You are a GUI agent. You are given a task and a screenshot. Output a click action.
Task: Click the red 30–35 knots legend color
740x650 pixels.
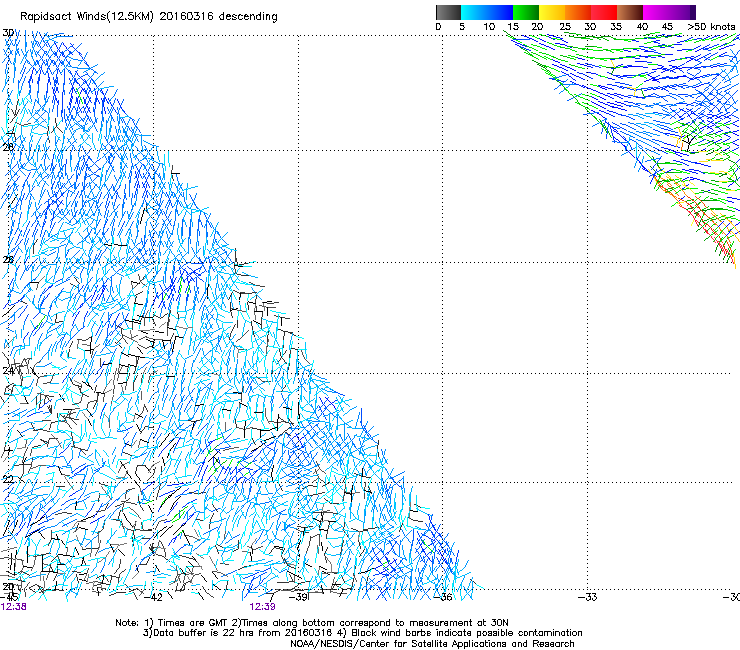(x=604, y=12)
